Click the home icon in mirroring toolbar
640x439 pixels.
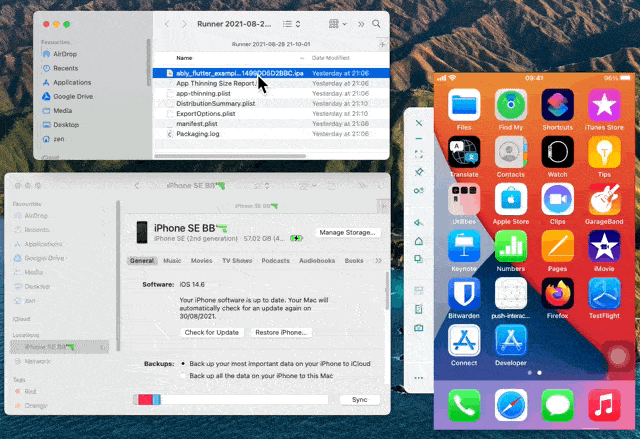coord(419,241)
